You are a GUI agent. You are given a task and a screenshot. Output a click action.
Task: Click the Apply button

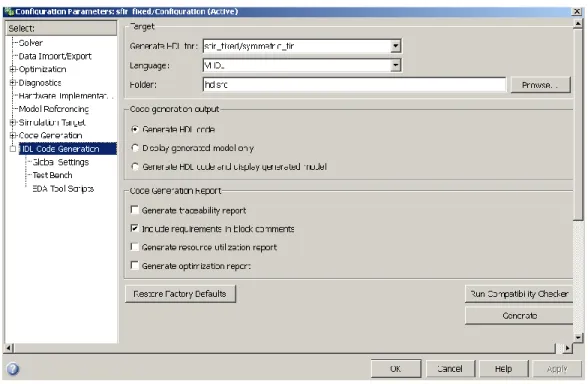pos(556,369)
